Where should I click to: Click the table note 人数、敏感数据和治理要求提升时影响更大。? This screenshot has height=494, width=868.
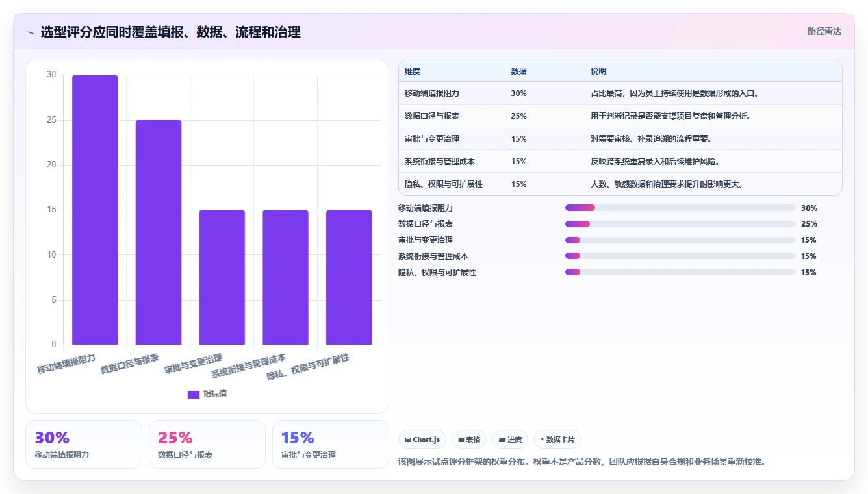coord(667,184)
